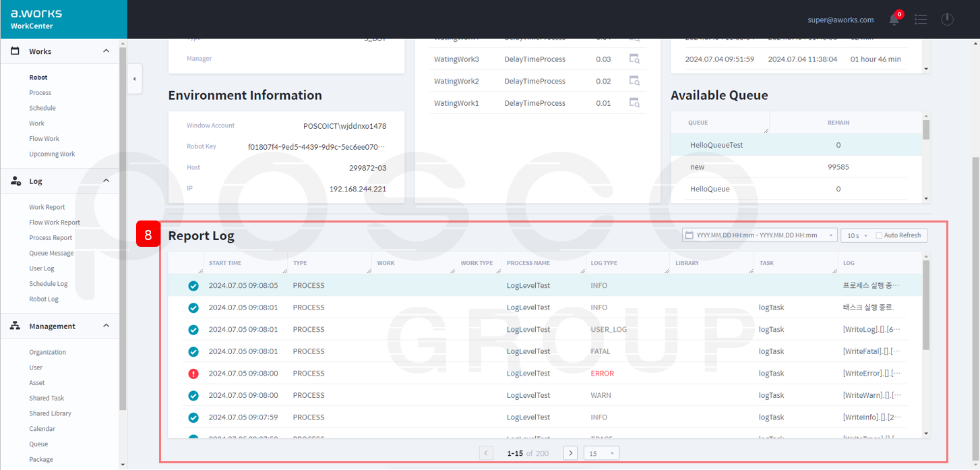The image size is (980, 470).
Task: Click the Works section calendar icon
Action: click(x=15, y=51)
